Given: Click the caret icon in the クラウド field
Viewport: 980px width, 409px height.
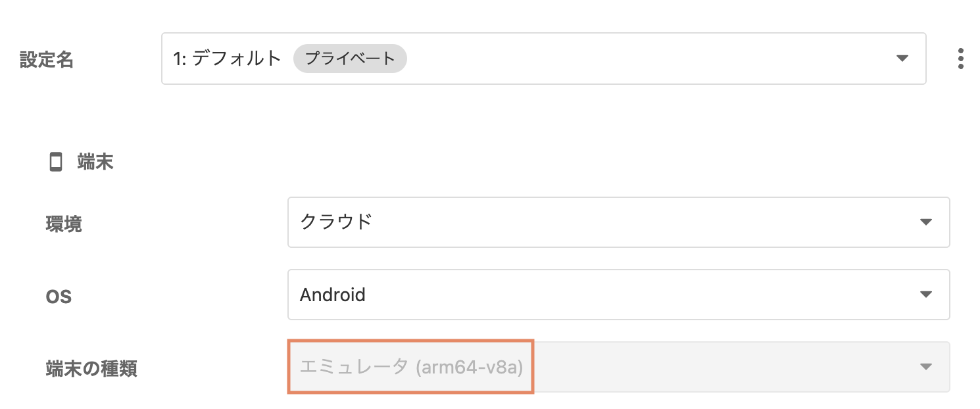Looking at the screenshot, I should 926,222.
